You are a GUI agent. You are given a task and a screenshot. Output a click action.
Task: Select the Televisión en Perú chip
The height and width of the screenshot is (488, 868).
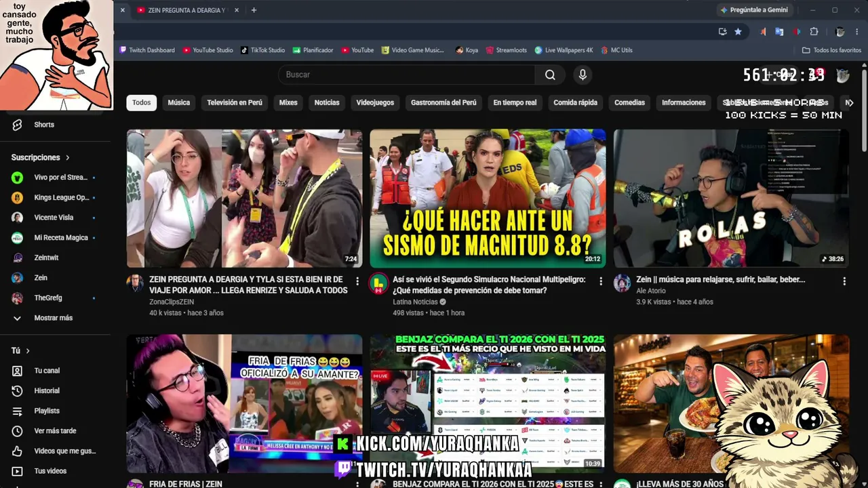(235, 102)
